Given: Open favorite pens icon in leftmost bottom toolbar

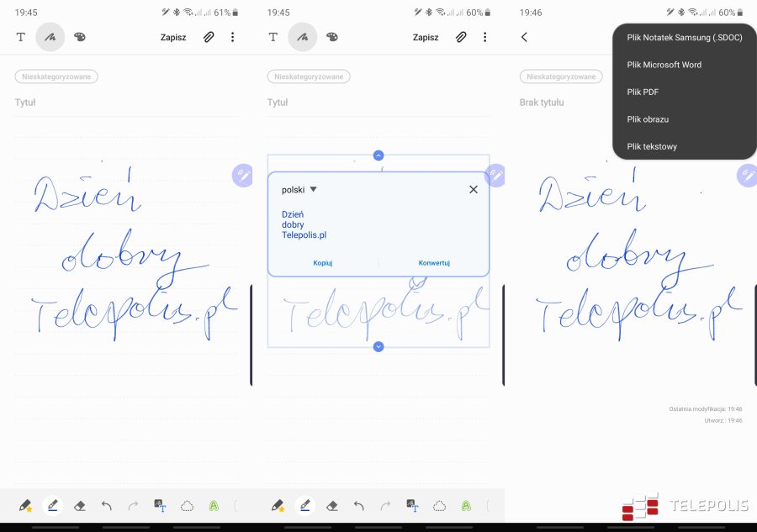Looking at the screenshot, I should point(25,506).
